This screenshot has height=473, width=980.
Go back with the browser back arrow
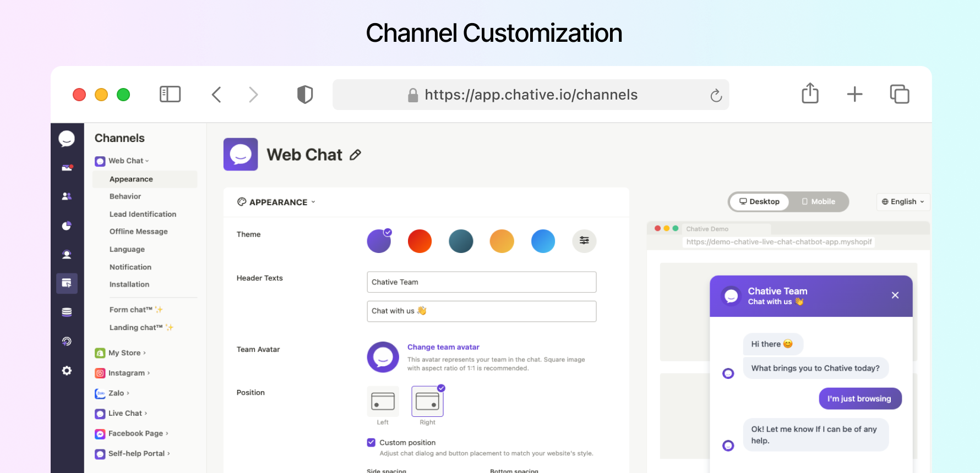click(216, 95)
